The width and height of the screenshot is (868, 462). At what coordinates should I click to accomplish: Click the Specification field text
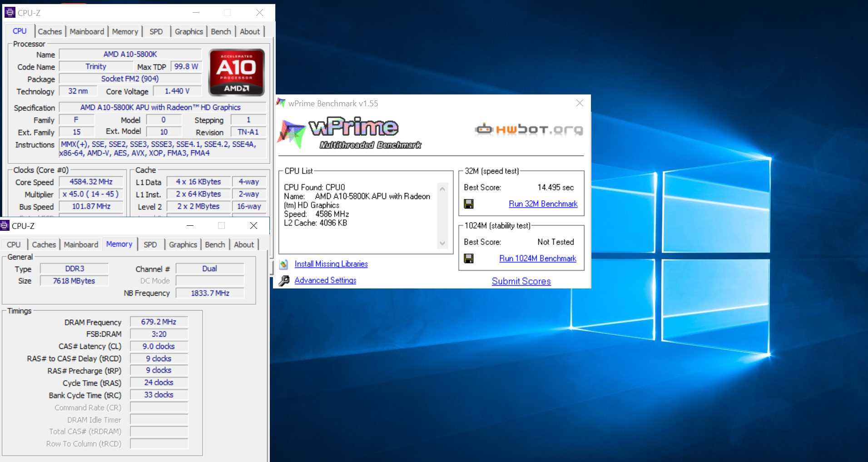163,107
